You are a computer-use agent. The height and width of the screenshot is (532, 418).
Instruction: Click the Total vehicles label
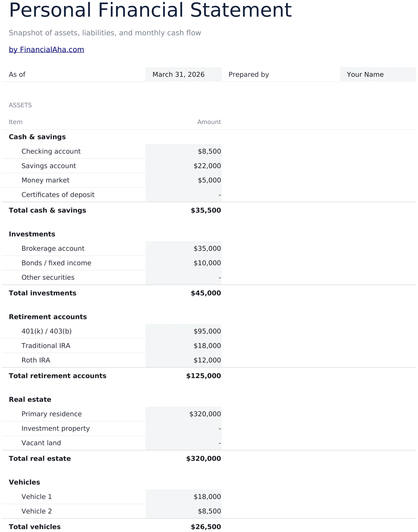pos(34,527)
